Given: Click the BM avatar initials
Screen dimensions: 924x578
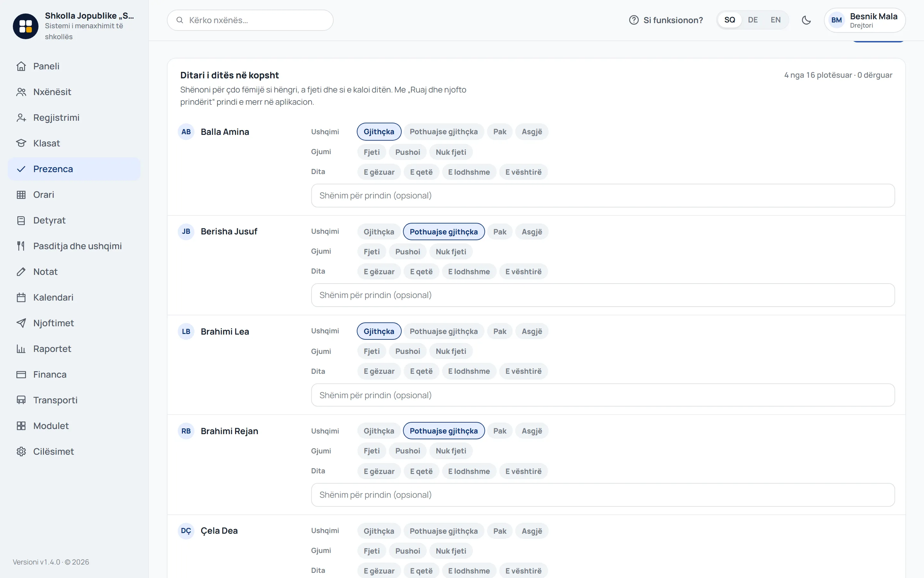Looking at the screenshot, I should coord(836,20).
